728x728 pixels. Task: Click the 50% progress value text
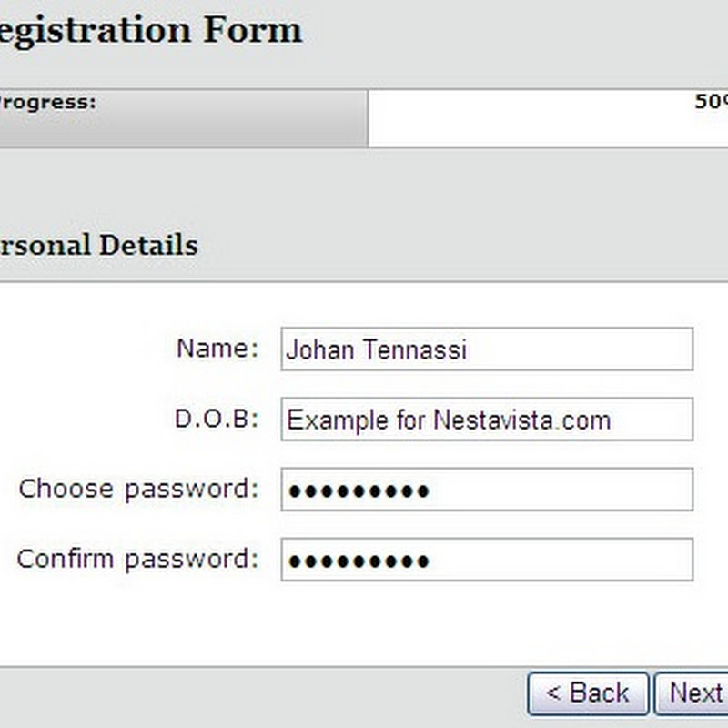710,102
